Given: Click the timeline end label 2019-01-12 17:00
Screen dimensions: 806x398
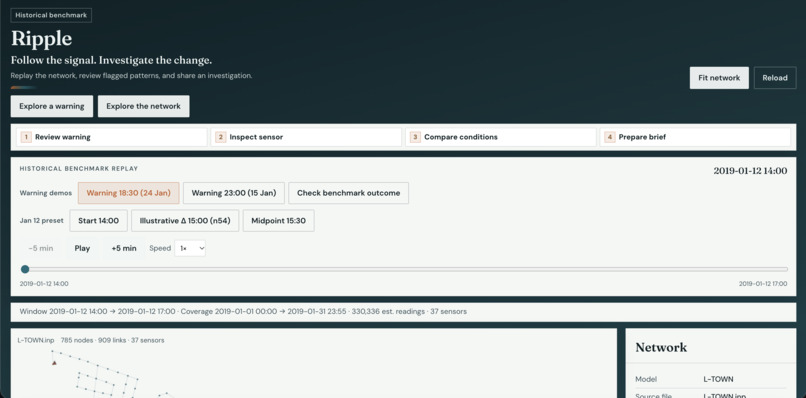Looking at the screenshot, I should [x=763, y=283].
